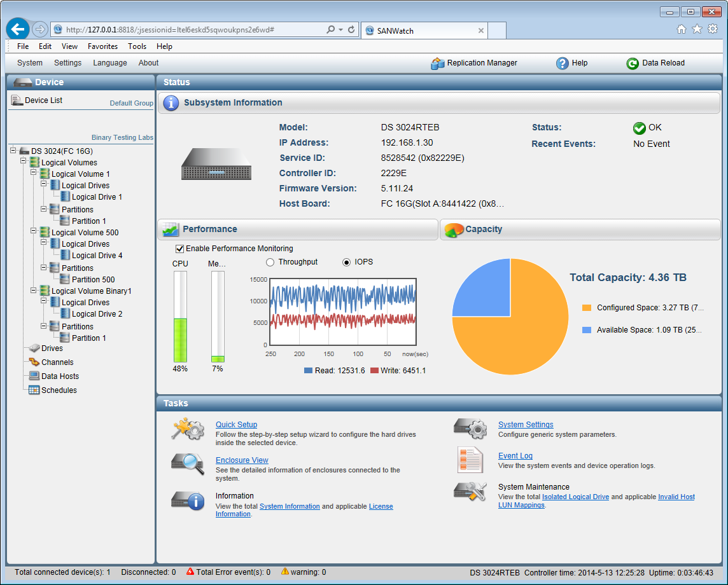Viewport: 728px width, 585px height.
Task: Click the Enclosure View magnifier icon
Action: (x=187, y=464)
